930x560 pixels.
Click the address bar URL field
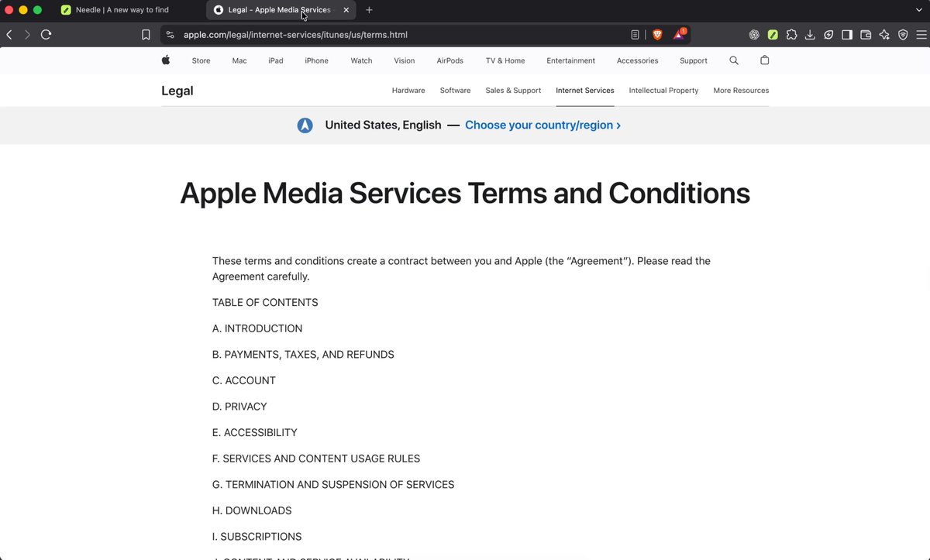[x=395, y=35]
